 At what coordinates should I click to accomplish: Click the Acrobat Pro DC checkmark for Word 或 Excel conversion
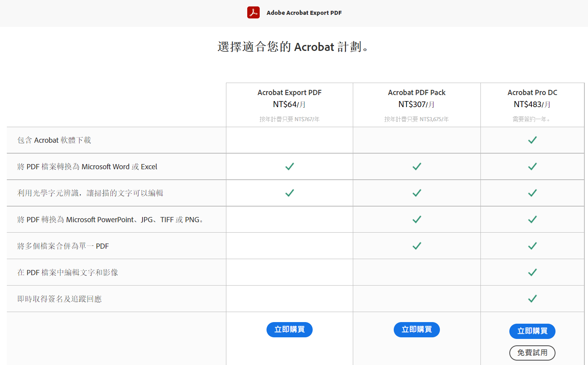(x=532, y=166)
